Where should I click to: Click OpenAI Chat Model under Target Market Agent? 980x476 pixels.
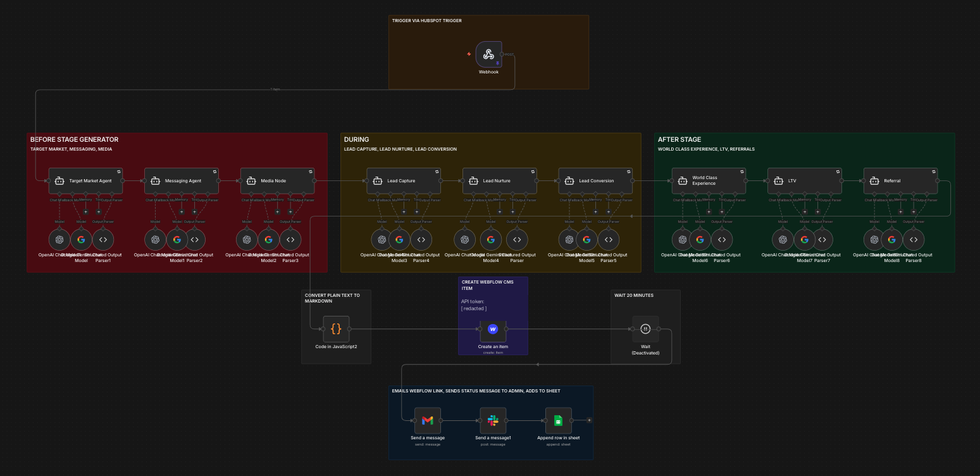[x=59, y=240]
